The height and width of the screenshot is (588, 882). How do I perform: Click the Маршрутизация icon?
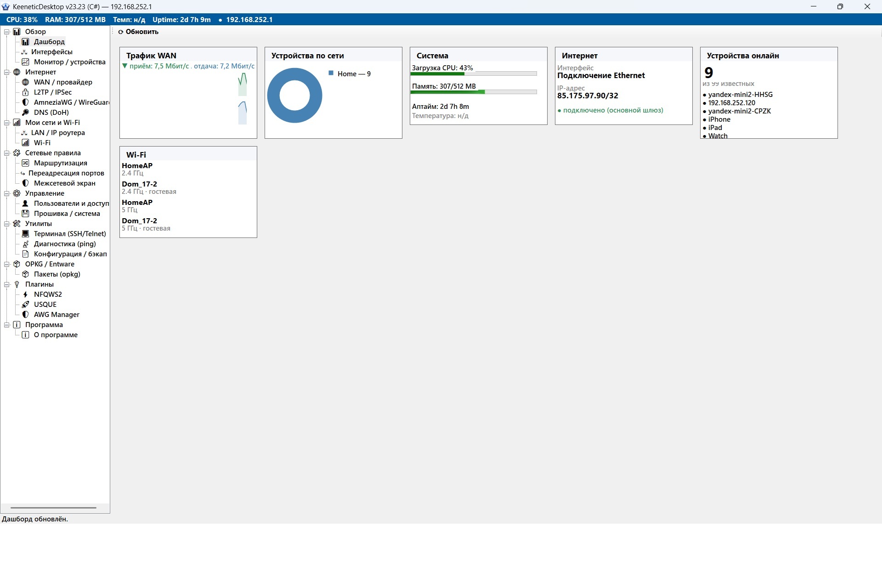coord(26,163)
